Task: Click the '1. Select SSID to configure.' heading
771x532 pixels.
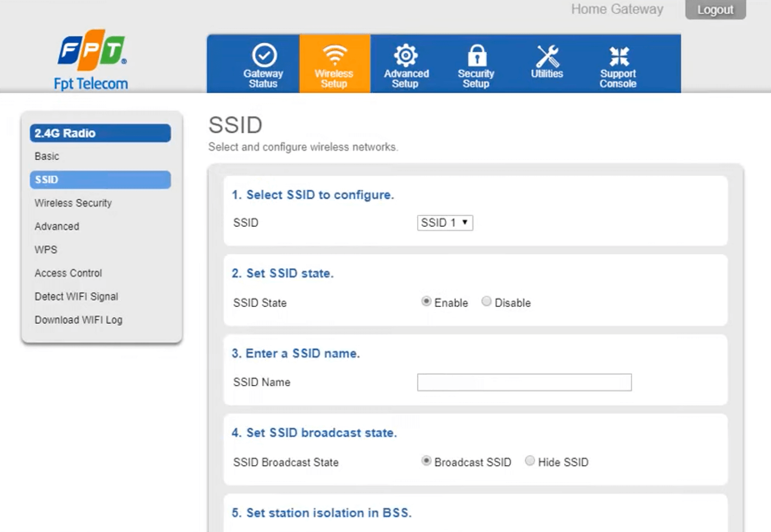Action: (313, 195)
